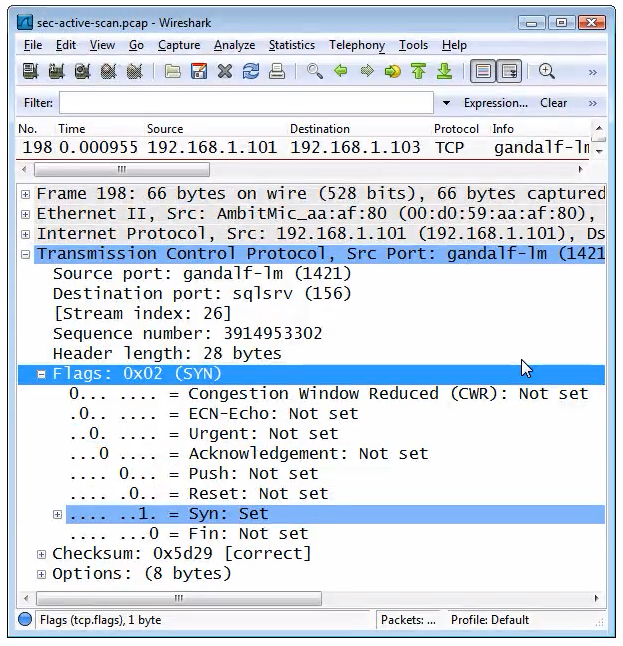Image resolution: width=623 pixels, height=646 pixels.
Task: Select the Source port: gandalf-lm (1421) line
Action: (x=202, y=274)
